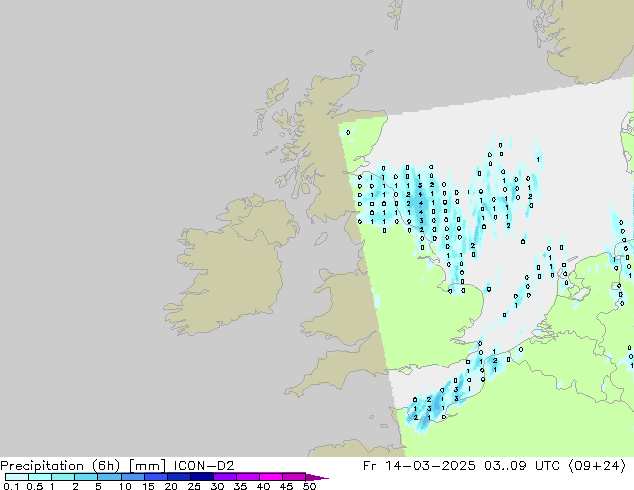Select the 2–5 mm legend swatch
The image size is (634, 490).
[86, 477]
